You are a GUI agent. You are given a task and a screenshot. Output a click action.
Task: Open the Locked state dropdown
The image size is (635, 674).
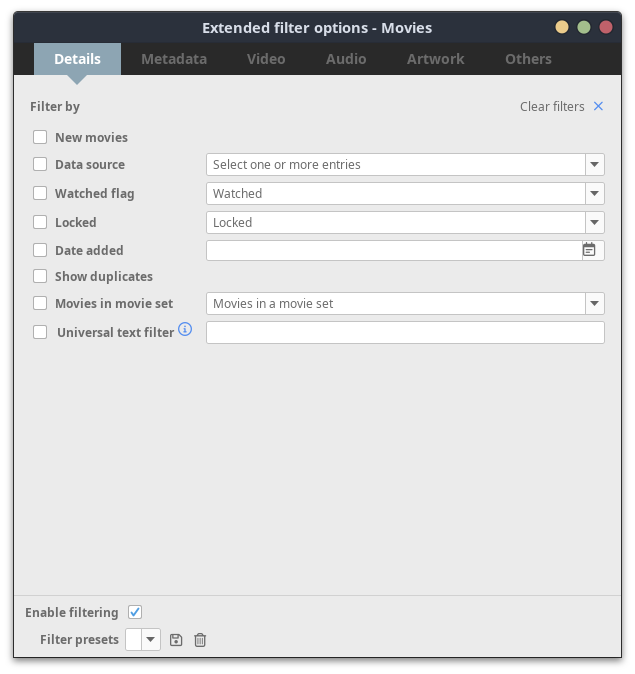[x=594, y=223]
